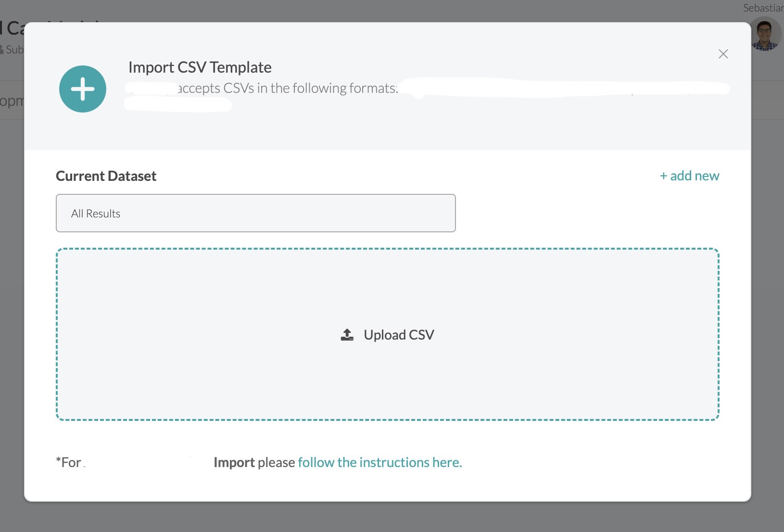Click the Current Dataset heading
The image size is (784, 532).
pos(106,176)
